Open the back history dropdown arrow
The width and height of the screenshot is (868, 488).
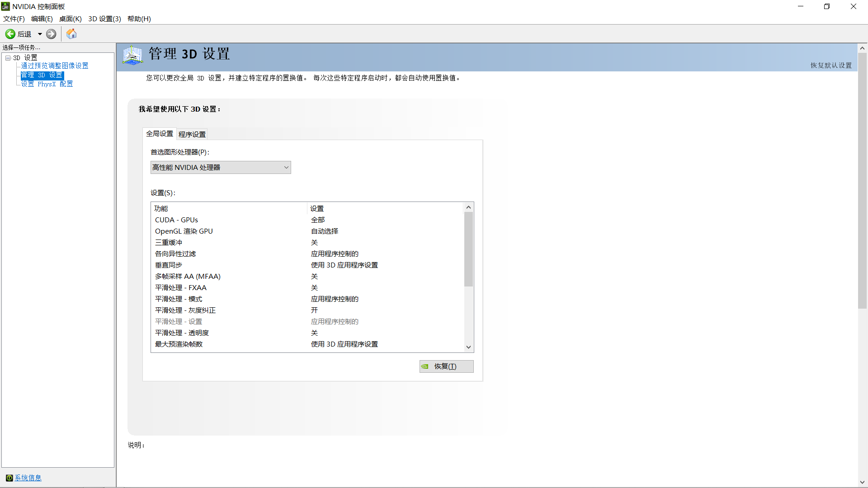click(40, 34)
